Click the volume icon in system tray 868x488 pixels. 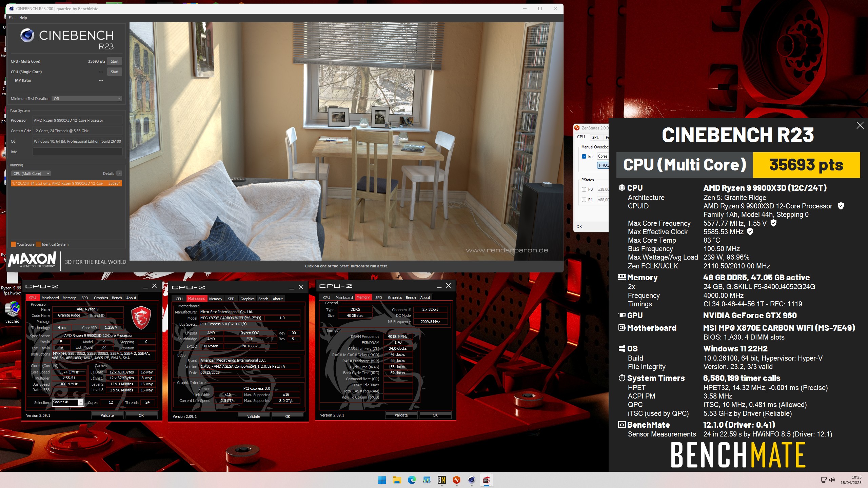tap(832, 480)
